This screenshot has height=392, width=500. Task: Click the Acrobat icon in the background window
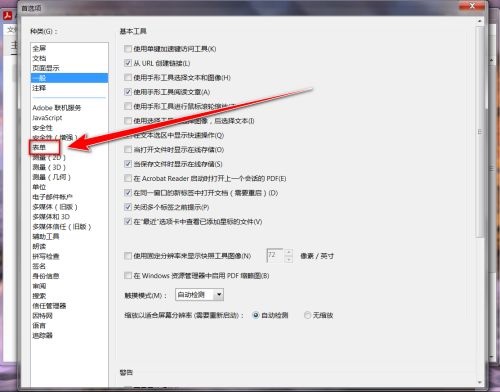(x=7, y=15)
